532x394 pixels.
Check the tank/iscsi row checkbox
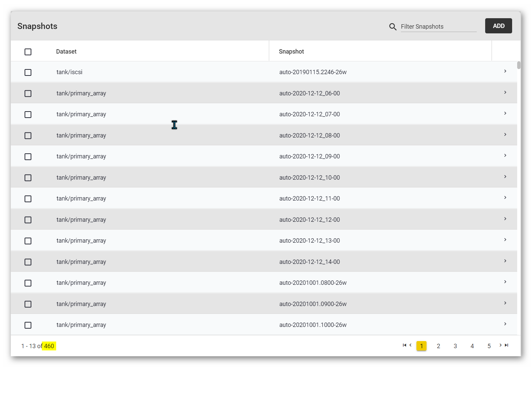(28, 72)
